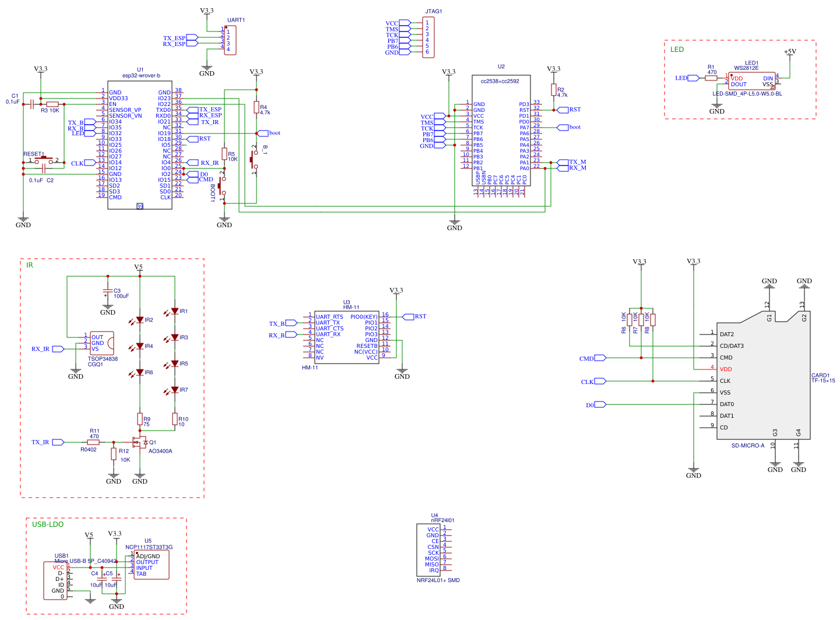This screenshot has height=620, width=840.
Task: Select the esp32-wrover-b symbol U1
Action: pyautogui.click(x=140, y=143)
